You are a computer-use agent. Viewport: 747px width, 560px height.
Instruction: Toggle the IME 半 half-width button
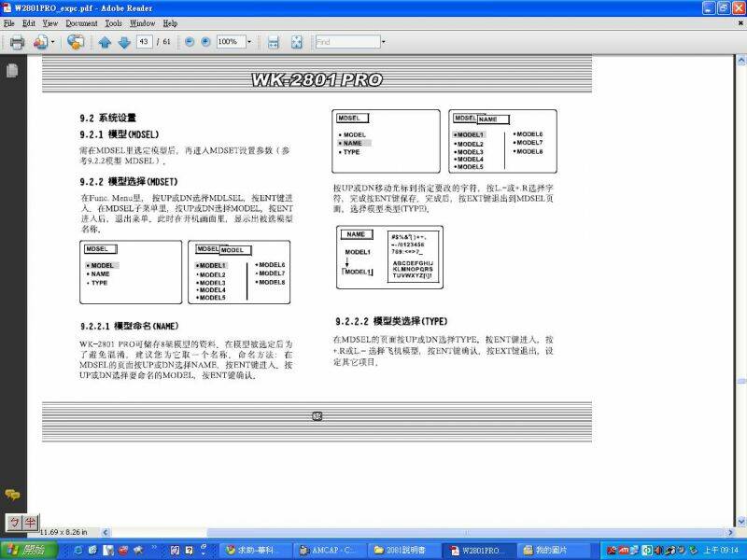(x=30, y=523)
